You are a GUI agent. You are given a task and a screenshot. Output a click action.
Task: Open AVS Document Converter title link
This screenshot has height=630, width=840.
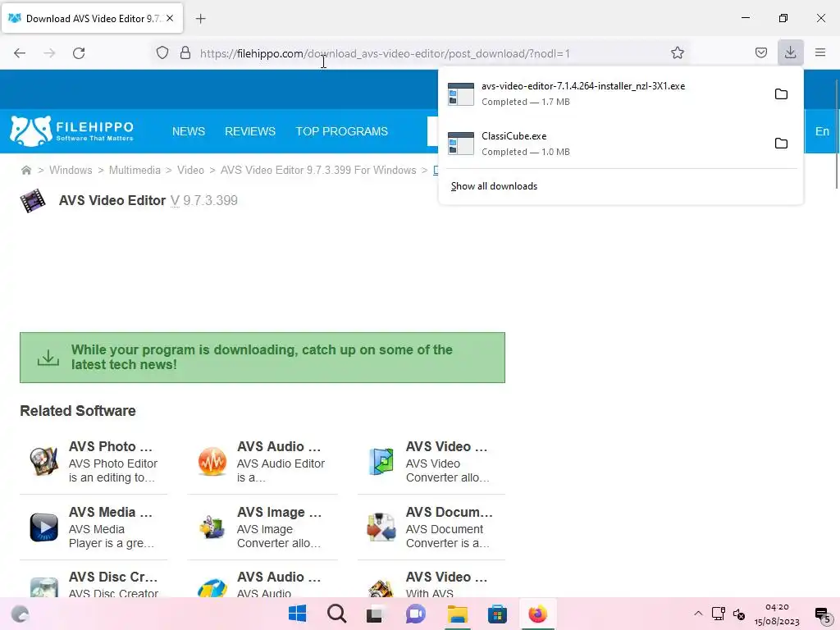pyautogui.click(x=449, y=512)
